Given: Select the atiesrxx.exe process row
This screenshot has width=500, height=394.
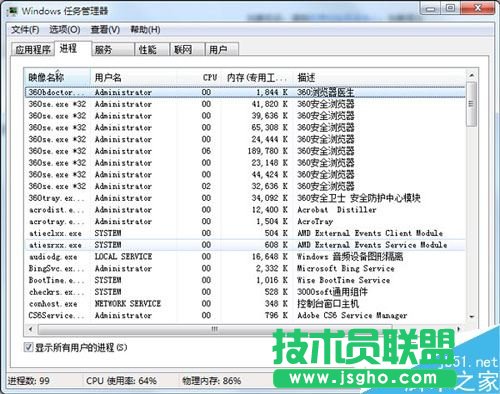Looking at the screenshot, I should point(245,245).
